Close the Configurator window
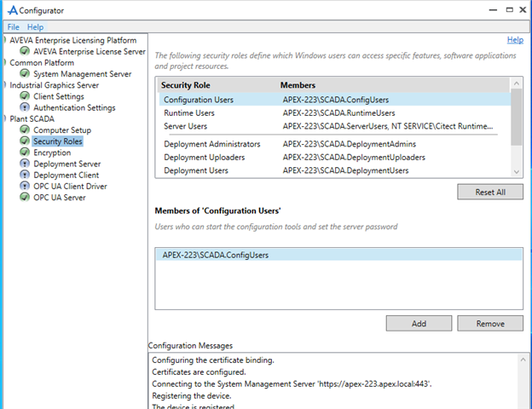The height and width of the screenshot is (409, 532). click(x=523, y=10)
